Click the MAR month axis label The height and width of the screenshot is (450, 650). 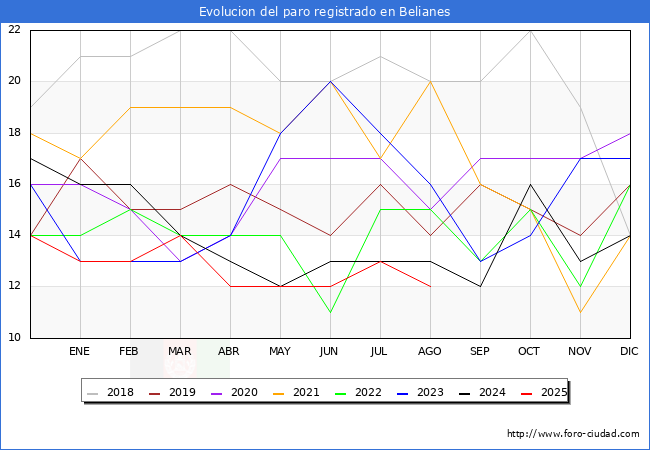click(x=179, y=351)
